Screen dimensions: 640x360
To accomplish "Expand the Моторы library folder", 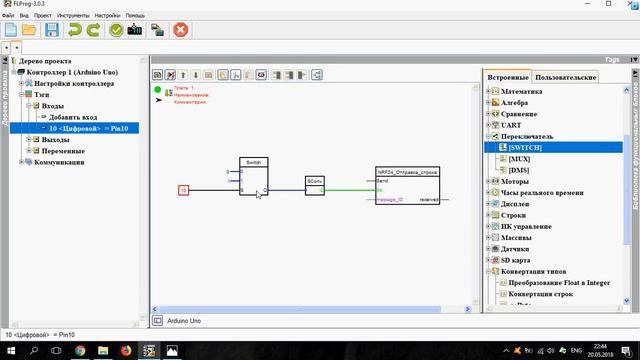I will click(488, 181).
